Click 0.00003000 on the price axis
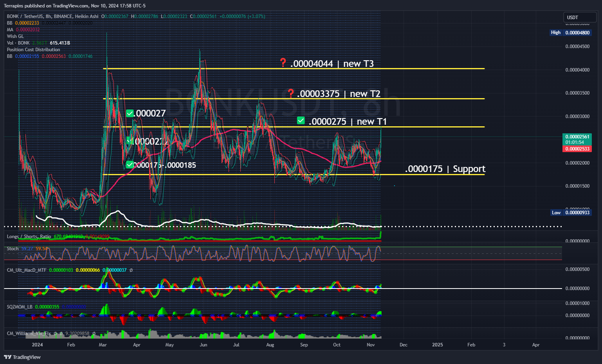Image resolution: width=602 pixels, height=364 pixels. [577, 117]
